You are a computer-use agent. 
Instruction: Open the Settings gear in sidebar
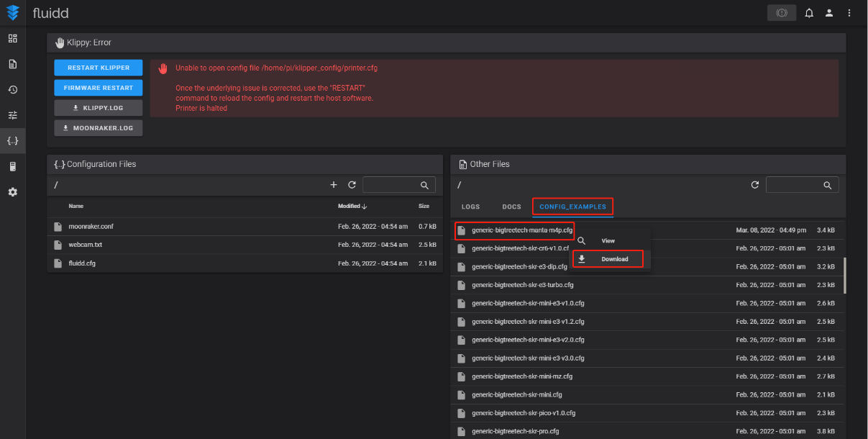[12, 192]
